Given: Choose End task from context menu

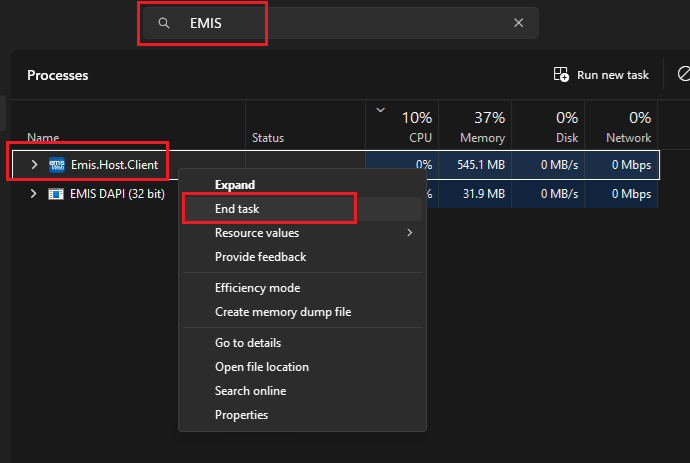Looking at the screenshot, I should pos(237,209).
